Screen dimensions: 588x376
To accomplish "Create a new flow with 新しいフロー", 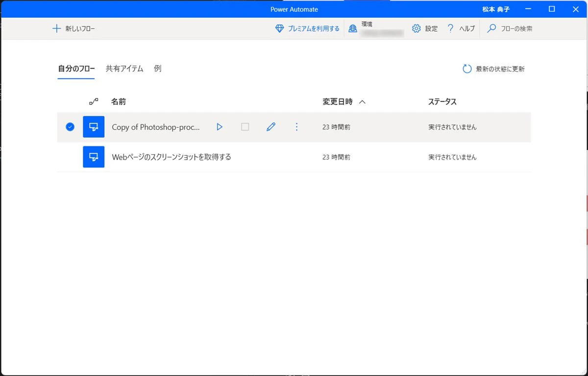I will [73, 28].
